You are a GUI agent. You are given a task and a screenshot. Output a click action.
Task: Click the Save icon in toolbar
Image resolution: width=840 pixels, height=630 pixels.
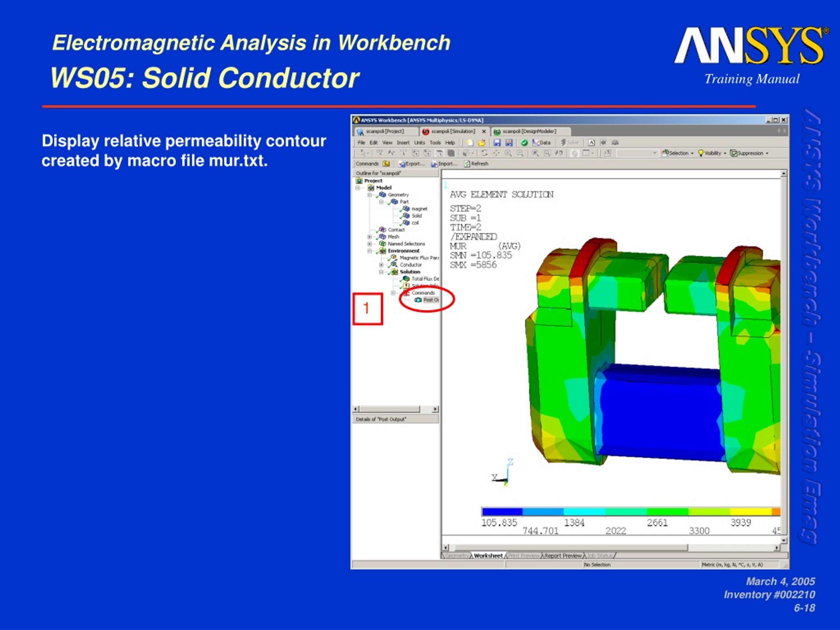497,143
